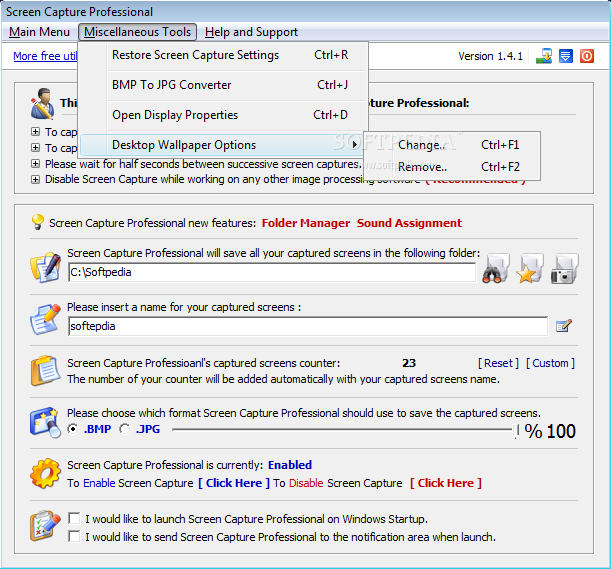Click the user with pencil icon

point(42,103)
